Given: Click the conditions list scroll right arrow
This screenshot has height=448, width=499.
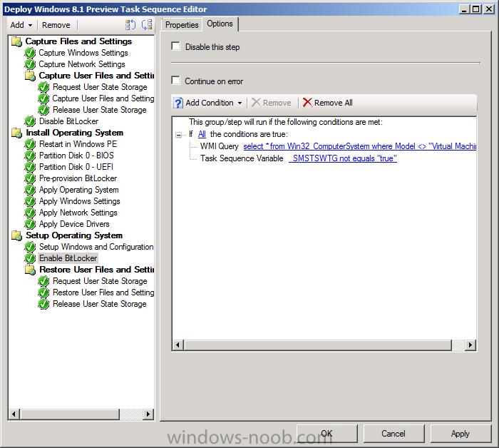Looking at the screenshot, I should point(470,345).
